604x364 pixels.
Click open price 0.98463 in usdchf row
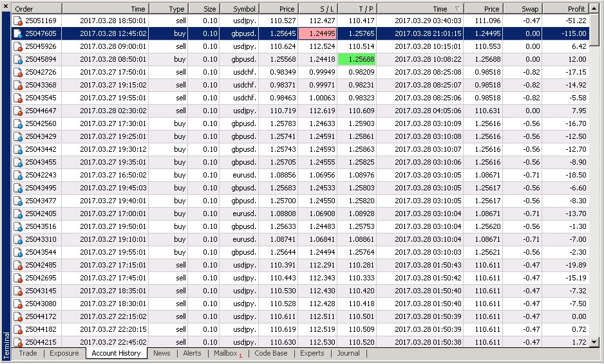pyautogui.click(x=283, y=98)
